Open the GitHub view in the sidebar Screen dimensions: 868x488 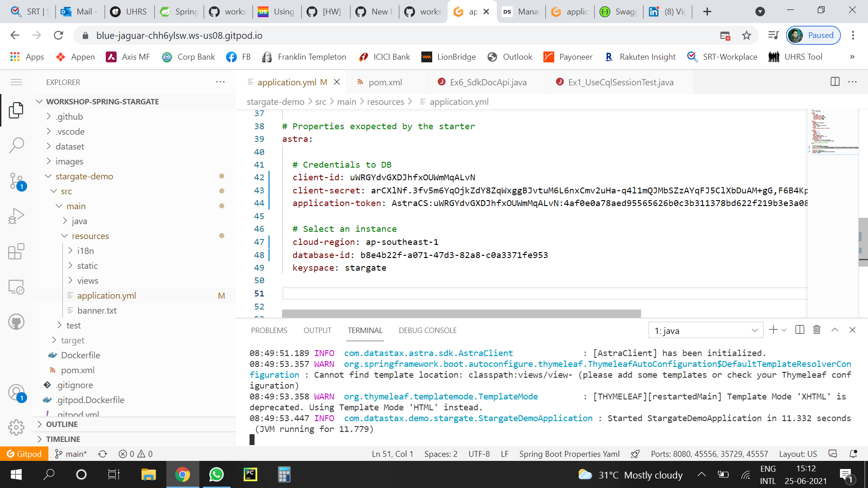click(x=16, y=322)
